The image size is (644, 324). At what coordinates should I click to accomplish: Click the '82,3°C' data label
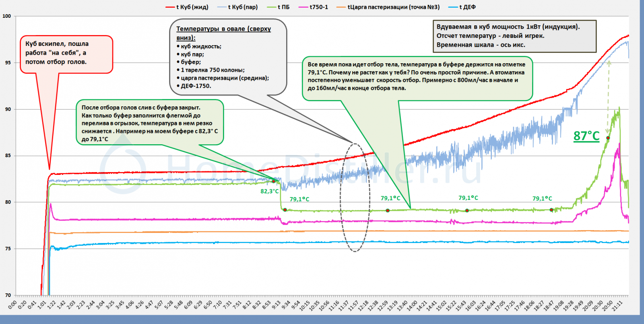(x=269, y=191)
